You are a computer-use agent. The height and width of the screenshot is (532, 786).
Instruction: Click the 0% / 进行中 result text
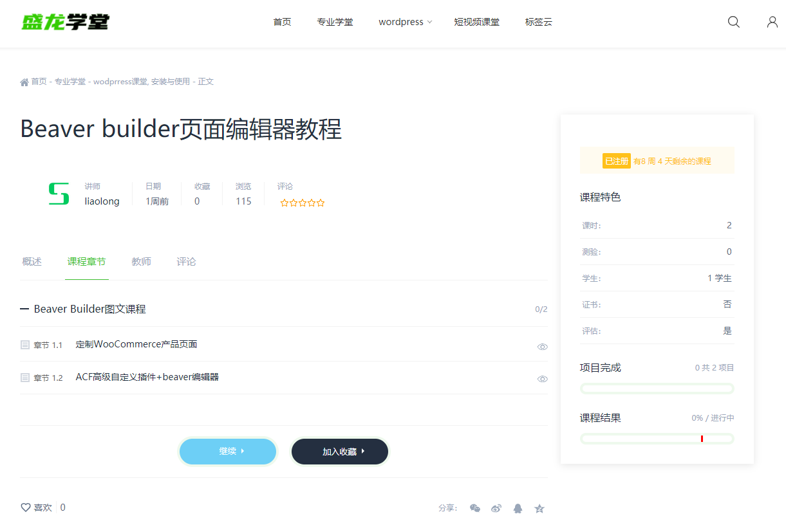pos(713,418)
